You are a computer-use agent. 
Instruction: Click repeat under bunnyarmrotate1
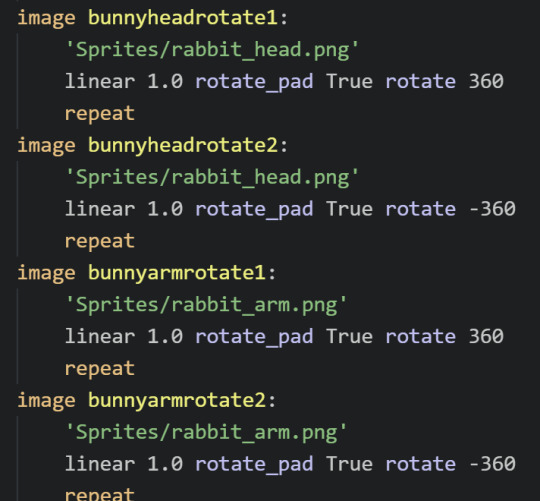[100, 369]
